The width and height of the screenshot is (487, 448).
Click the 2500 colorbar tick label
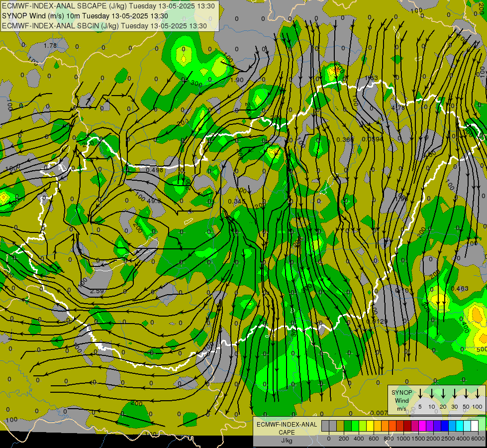click(448, 439)
